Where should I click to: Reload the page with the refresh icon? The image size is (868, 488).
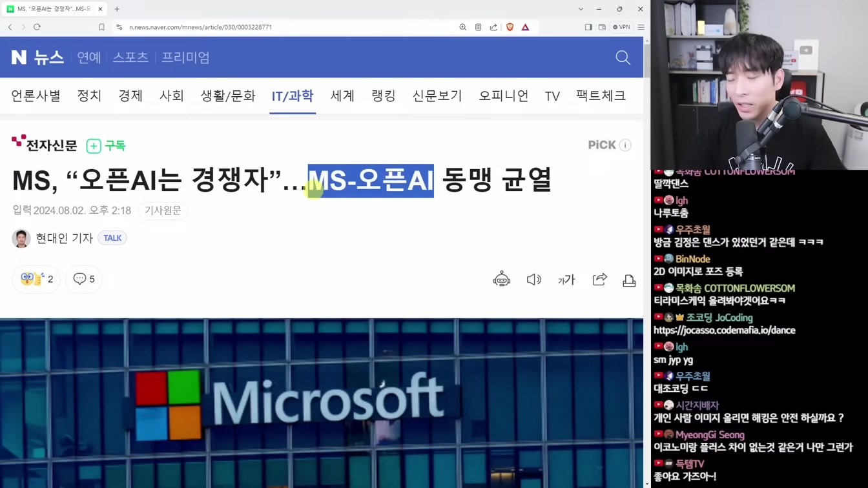coord(37,27)
